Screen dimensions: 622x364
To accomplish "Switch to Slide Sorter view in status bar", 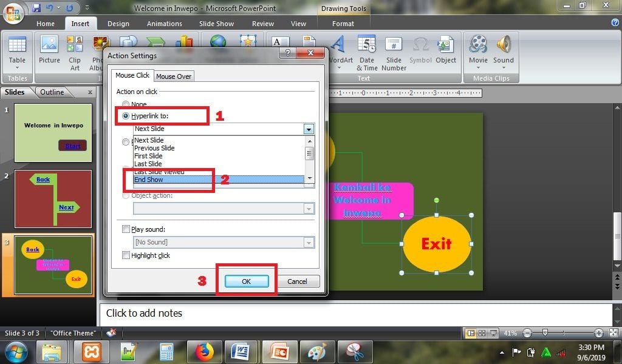I will 482,333.
